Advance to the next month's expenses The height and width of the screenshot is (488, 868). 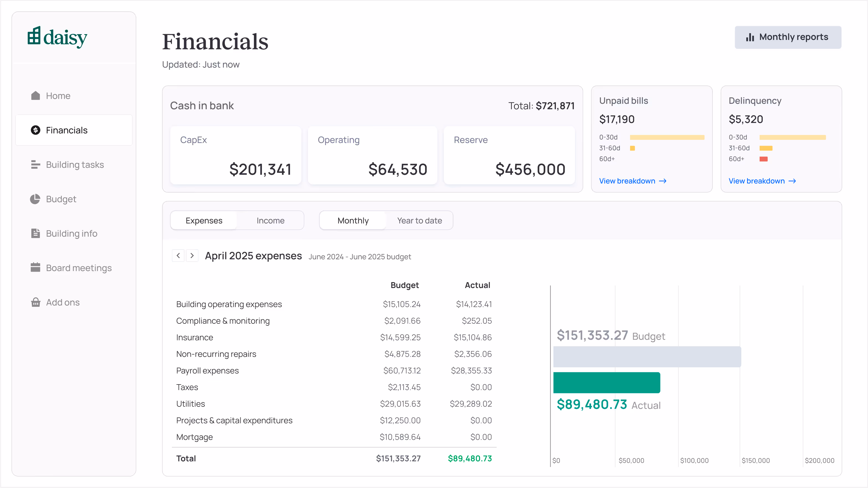[x=192, y=256]
